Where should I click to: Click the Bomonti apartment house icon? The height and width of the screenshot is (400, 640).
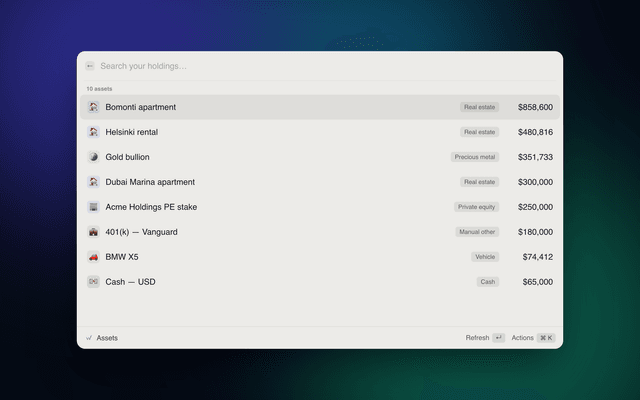click(x=93, y=107)
